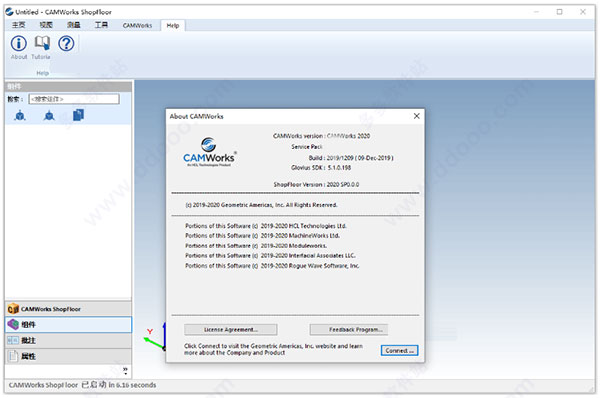600x398 pixels.
Task: Open the 工具 tools tab
Action: click(101, 25)
